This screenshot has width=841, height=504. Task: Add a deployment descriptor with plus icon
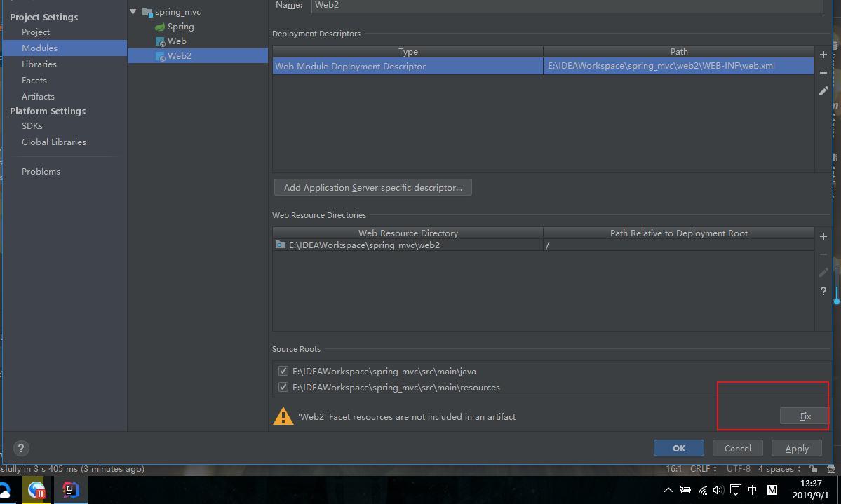tap(823, 55)
